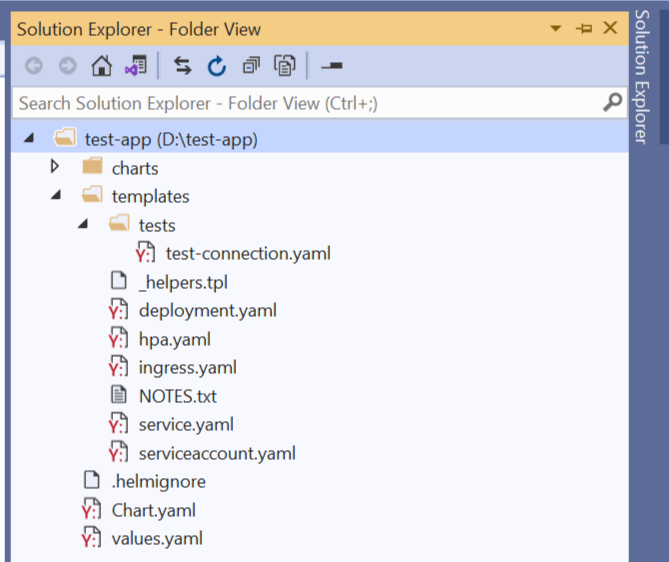Viewport: 669px width, 562px height.
Task: Open hpa.yaml
Action: tap(175, 340)
